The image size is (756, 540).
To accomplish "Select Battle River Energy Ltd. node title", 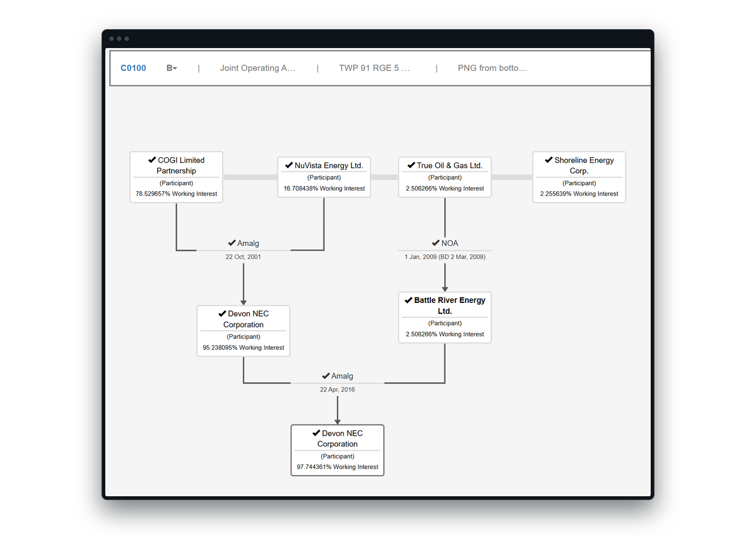I will [450, 306].
